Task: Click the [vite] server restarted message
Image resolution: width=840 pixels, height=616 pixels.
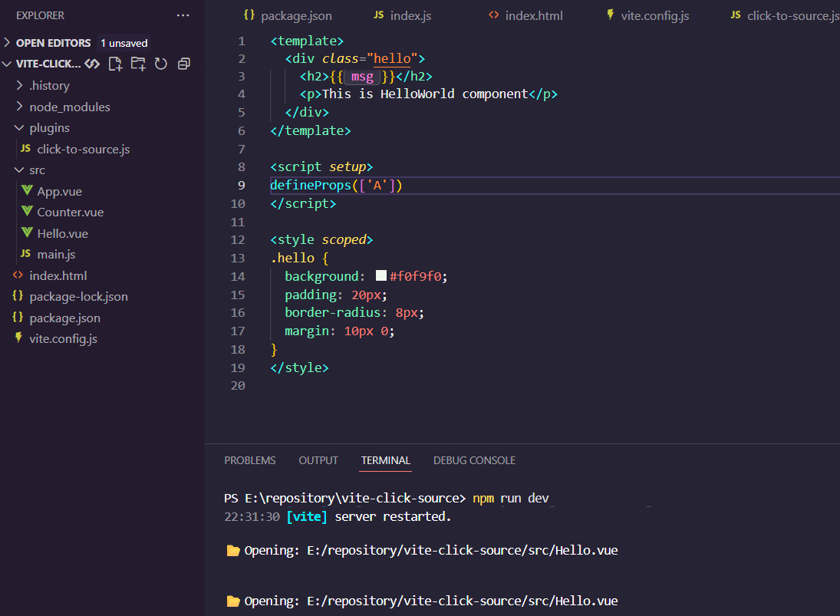Action: click(369, 517)
